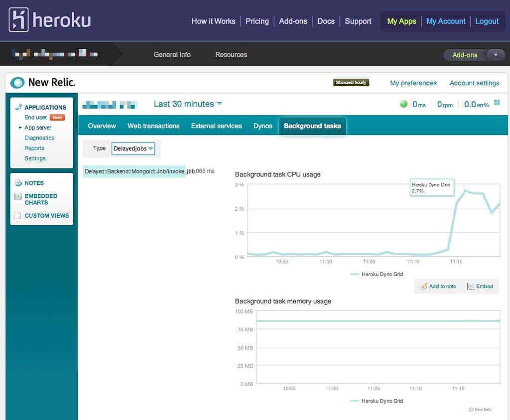Open Reports in sidebar
The width and height of the screenshot is (510, 420).
tap(34, 148)
